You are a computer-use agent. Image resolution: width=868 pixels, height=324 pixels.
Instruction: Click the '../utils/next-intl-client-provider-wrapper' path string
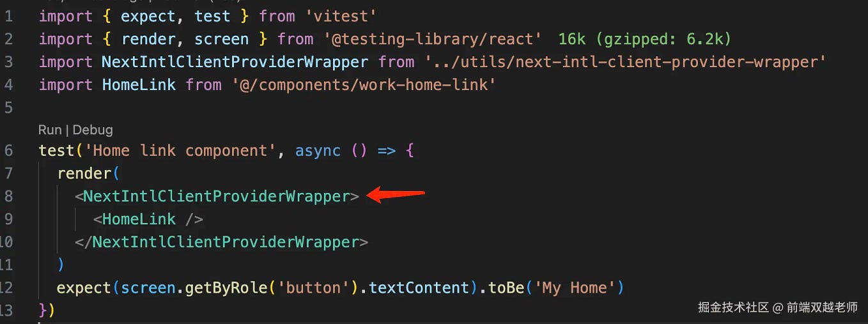click(625, 62)
